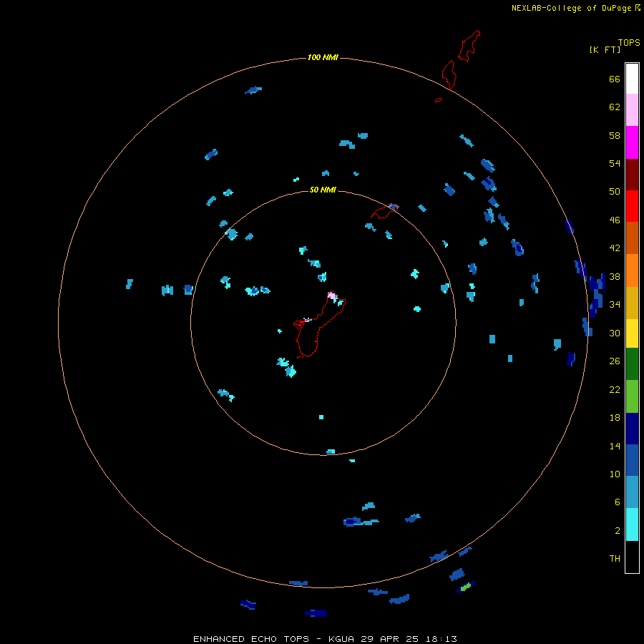The width and height of the screenshot is (644, 644).
Task: Click the light green echo cell near the bottom
Action: [465, 587]
